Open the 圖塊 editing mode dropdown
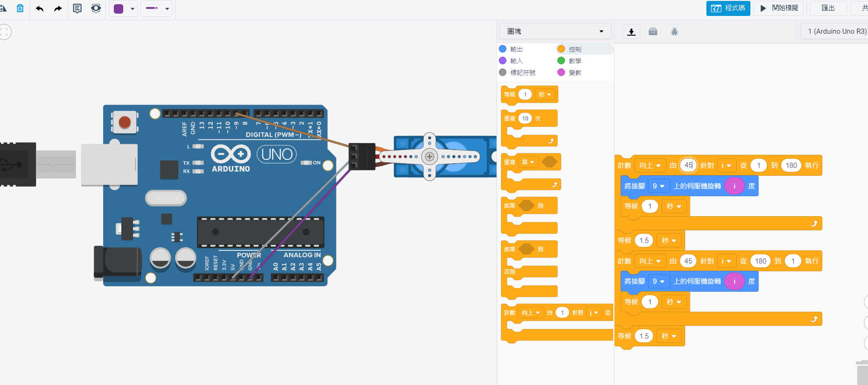 tap(555, 31)
